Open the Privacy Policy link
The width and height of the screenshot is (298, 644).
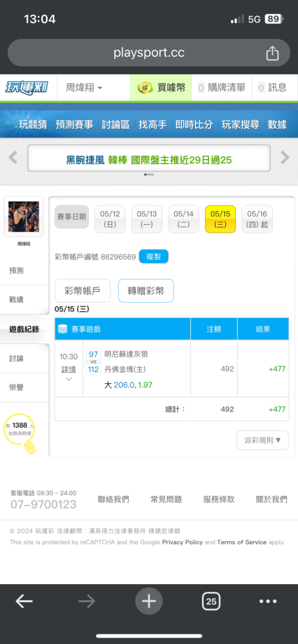coord(183,542)
